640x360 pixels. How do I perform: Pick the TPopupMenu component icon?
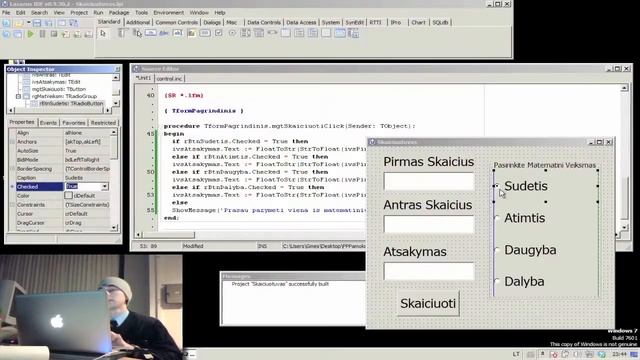coord(138,33)
